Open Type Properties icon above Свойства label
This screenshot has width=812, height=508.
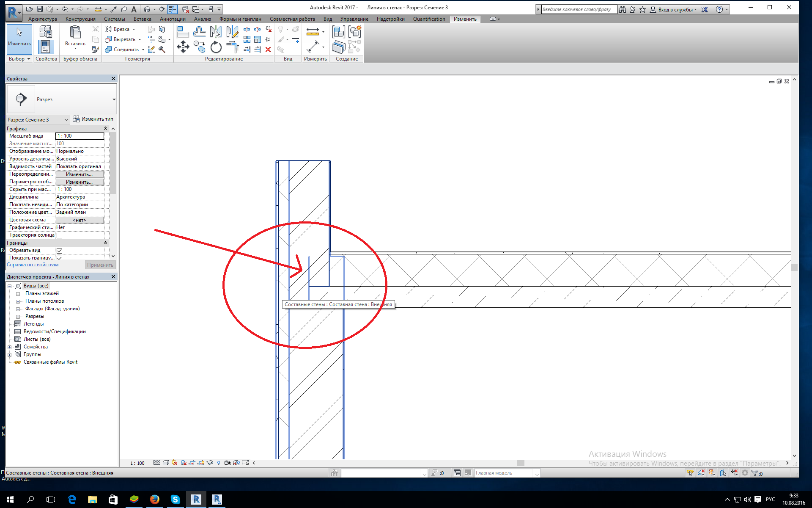pos(46,31)
